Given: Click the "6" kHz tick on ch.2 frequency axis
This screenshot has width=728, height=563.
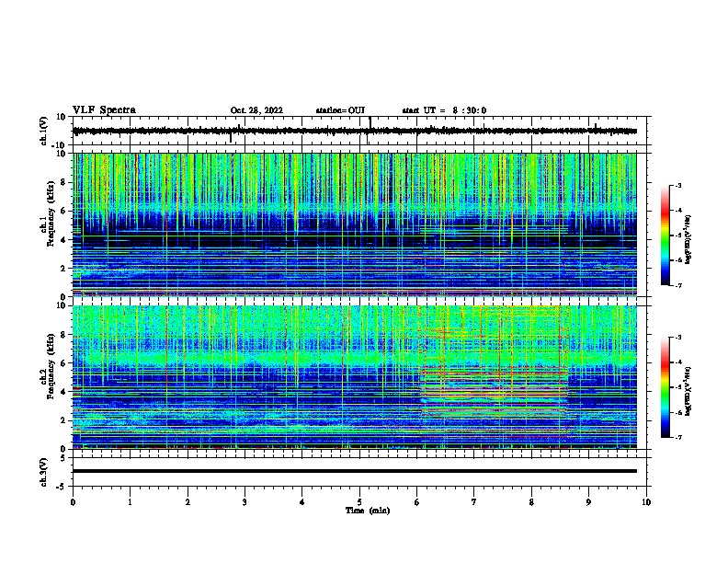Looking at the screenshot, I should click(63, 362).
